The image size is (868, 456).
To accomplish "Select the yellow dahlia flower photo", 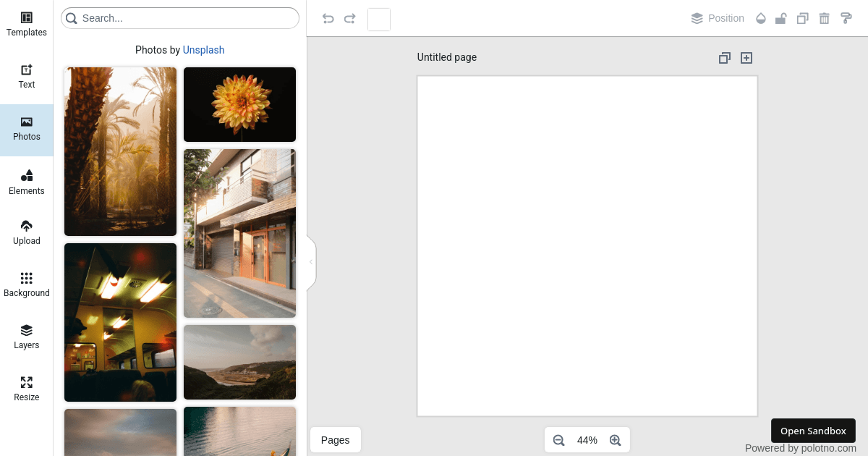I will 239,104.
